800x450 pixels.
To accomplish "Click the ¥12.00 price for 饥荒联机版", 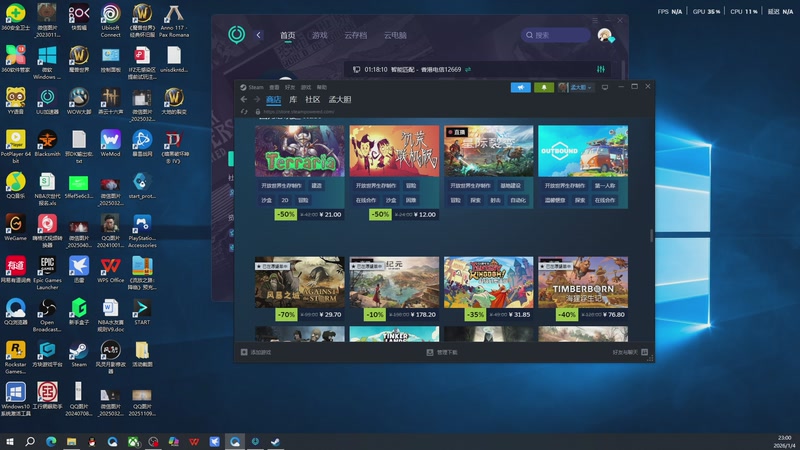I will coord(424,215).
